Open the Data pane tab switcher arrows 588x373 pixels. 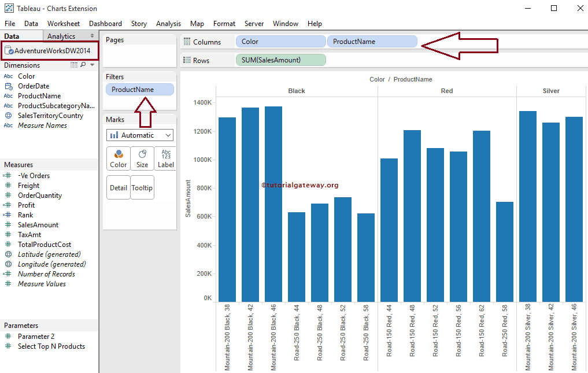(x=92, y=36)
